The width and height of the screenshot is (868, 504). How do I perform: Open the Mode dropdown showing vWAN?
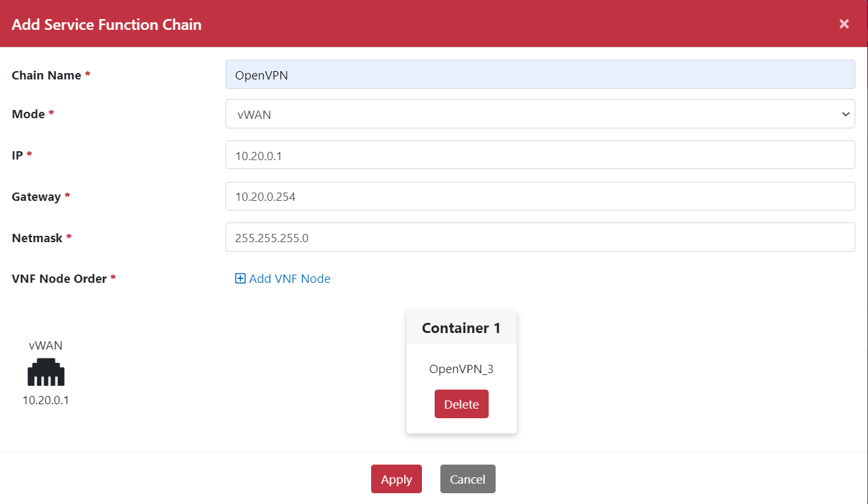[x=540, y=114]
